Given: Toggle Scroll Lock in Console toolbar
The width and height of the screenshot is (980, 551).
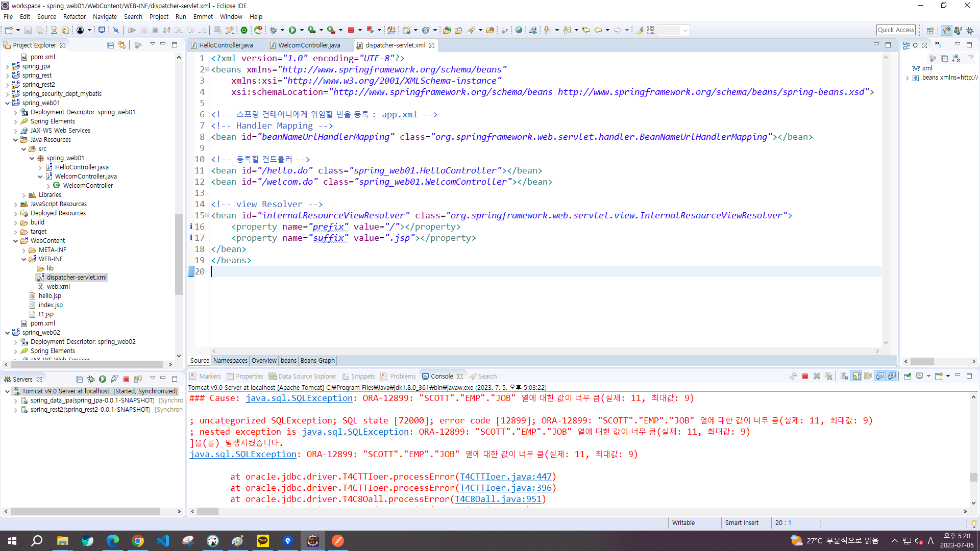Looking at the screenshot, I should pyautogui.click(x=856, y=377).
